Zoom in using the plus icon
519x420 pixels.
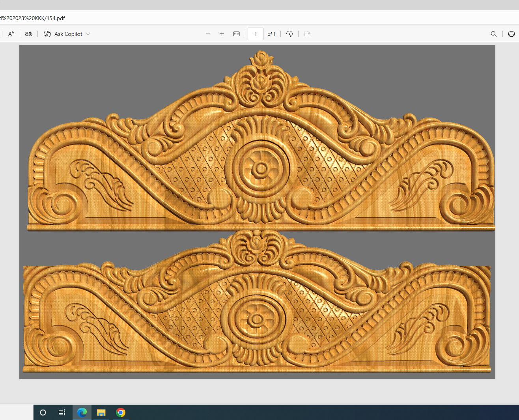[222, 34]
